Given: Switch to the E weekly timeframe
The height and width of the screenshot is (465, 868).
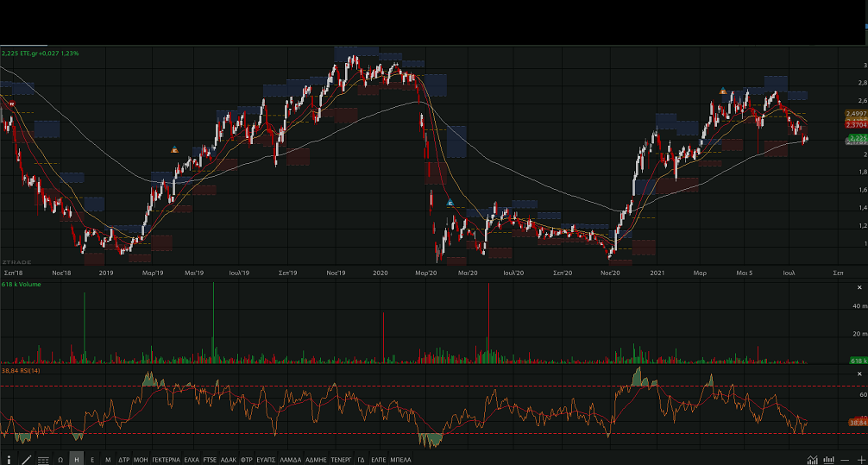Looking at the screenshot, I should [92, 460].
